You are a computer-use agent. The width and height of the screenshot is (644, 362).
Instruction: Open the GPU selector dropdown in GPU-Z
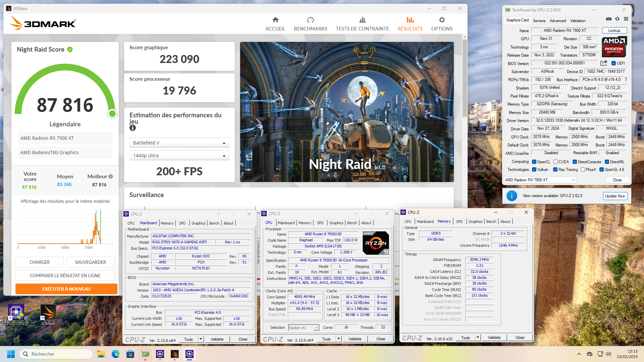[x=540, y=180]
